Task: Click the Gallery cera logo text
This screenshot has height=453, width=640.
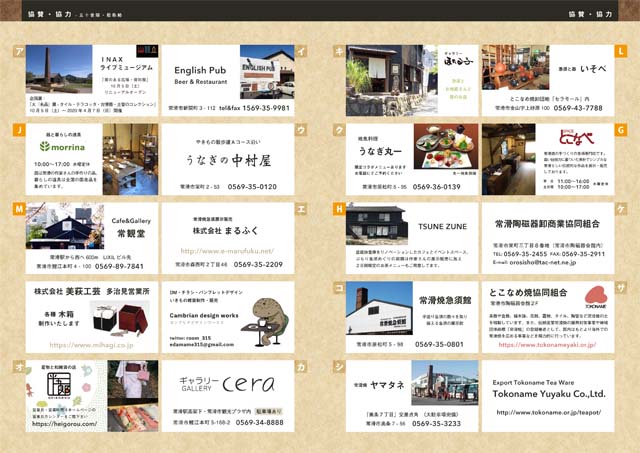Action: click(x=227, y=384)
